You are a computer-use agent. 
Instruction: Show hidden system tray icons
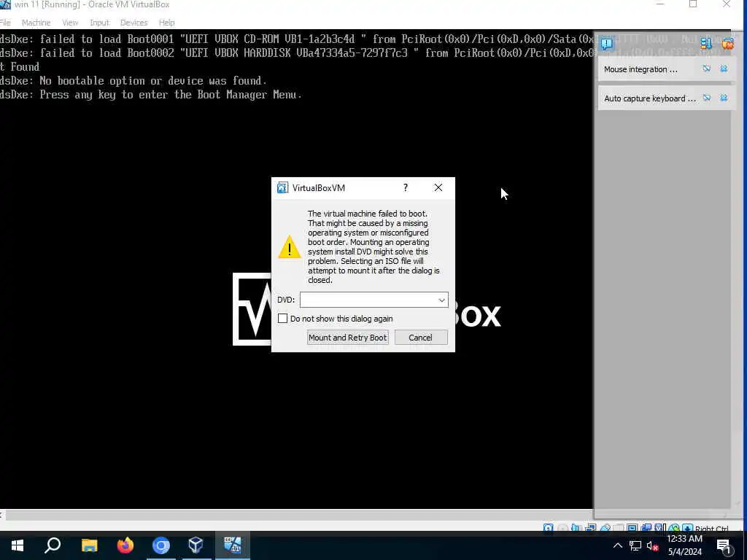[617, 545]
